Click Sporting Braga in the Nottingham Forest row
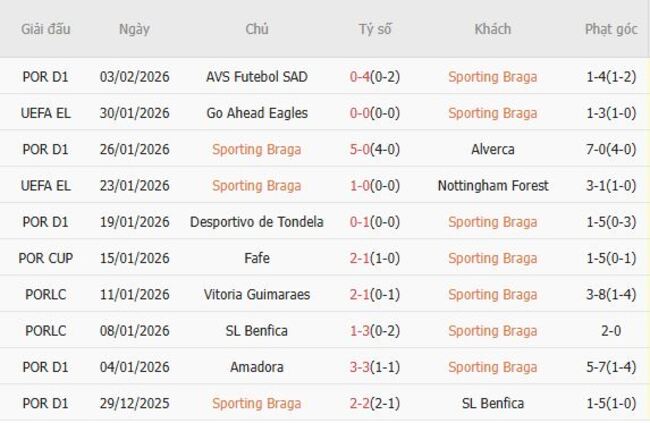The height and width of the screenshot is (423, 650). [256, 185]
